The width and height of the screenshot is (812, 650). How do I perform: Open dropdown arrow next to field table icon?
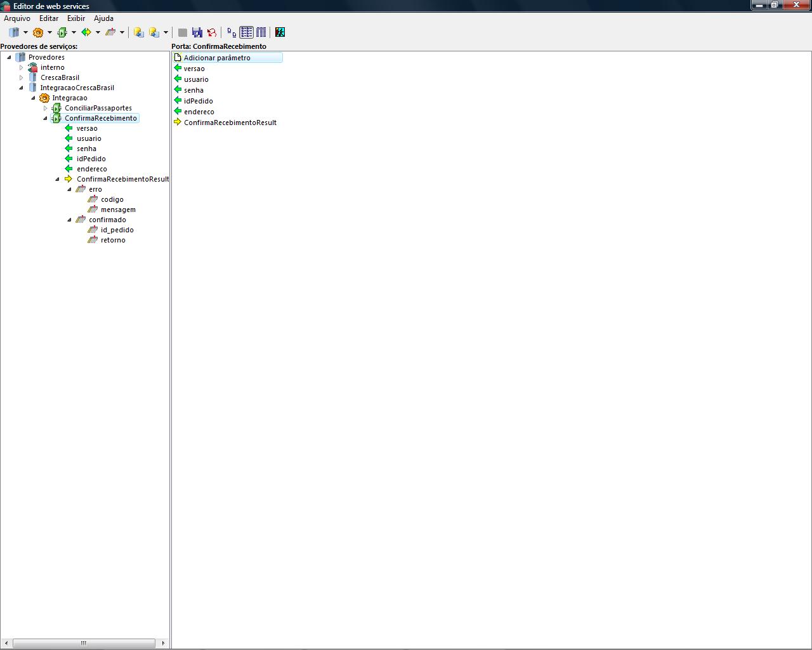122,32
